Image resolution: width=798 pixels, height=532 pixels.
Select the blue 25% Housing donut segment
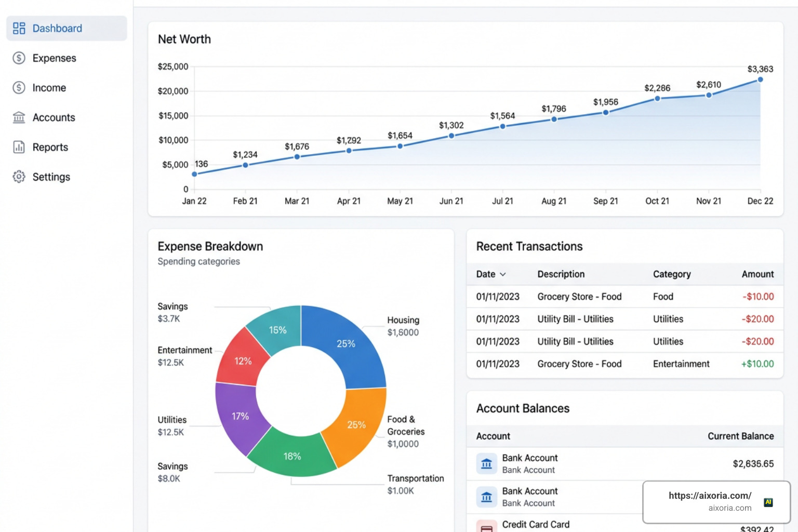pos(346,343)
